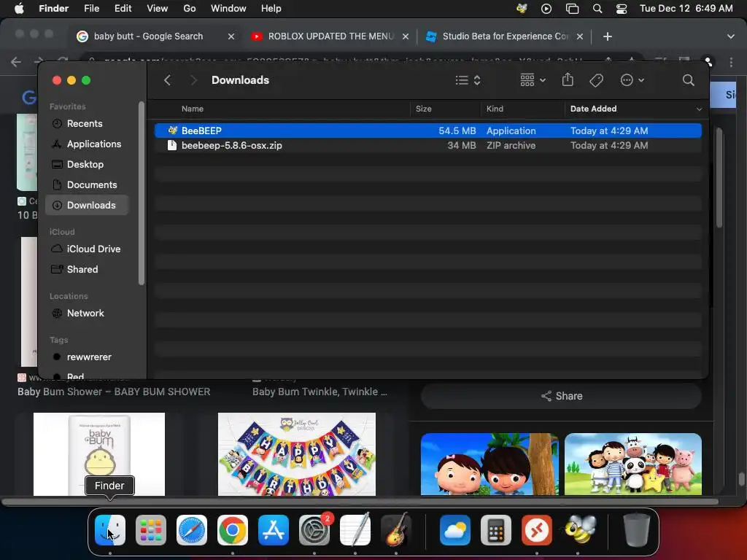
Task: Toggle Date Added sort order chevron
Action: pyautogui.click(x=699, y=109)
